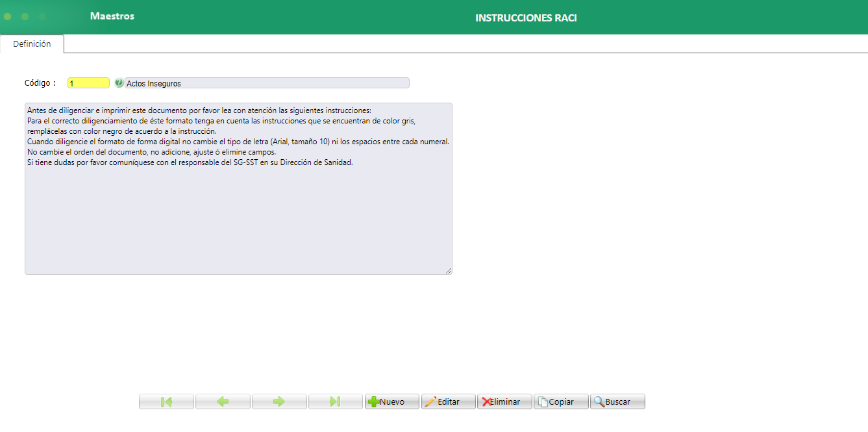Viewport: 868px width, 432px height.
Task: Go to next record arrow
Action: click(279, 401)
